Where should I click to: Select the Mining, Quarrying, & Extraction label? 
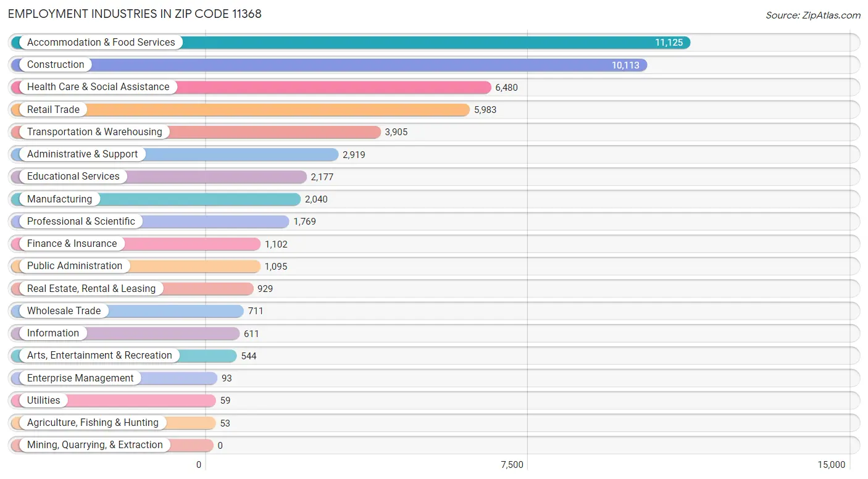click(x=95, y=444)
